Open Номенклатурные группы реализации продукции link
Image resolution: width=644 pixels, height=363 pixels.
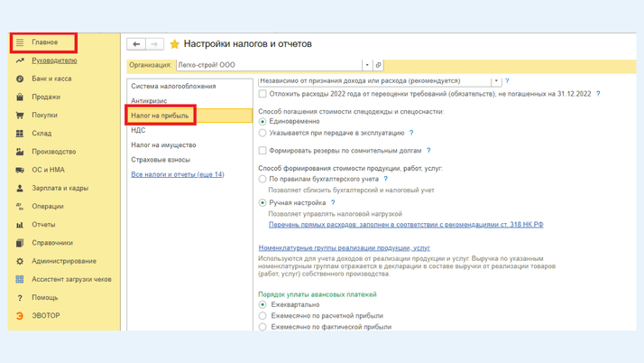(345, 248)
